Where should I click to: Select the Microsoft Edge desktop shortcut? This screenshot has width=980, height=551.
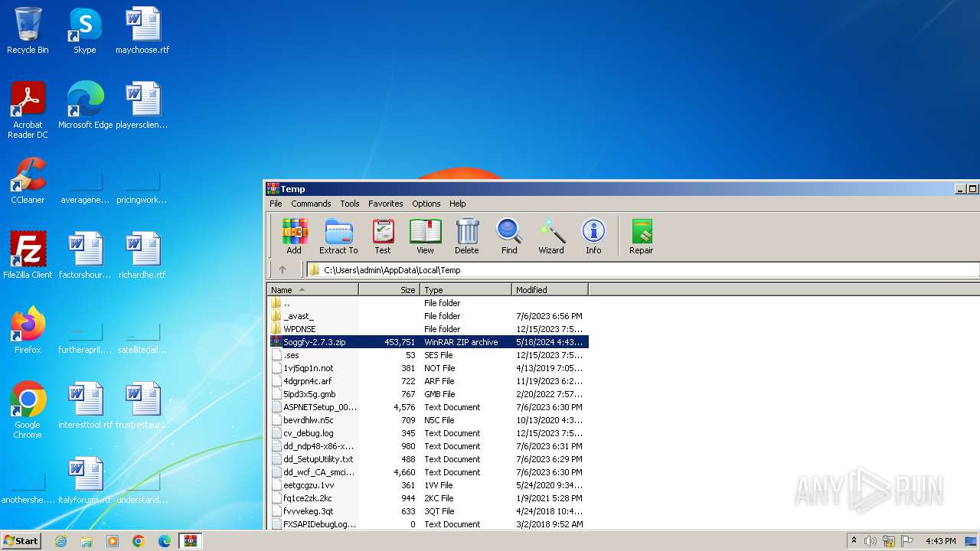85,106
